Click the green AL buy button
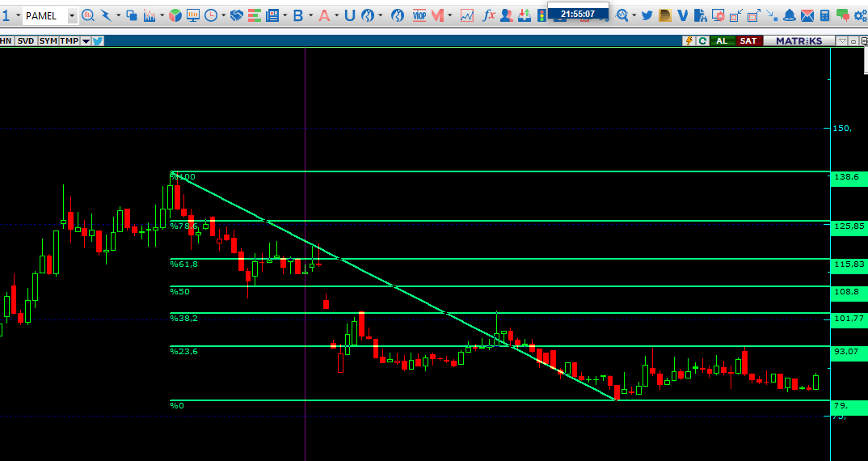The height and width of the screenshot is (461, 868). coord(722,41)
